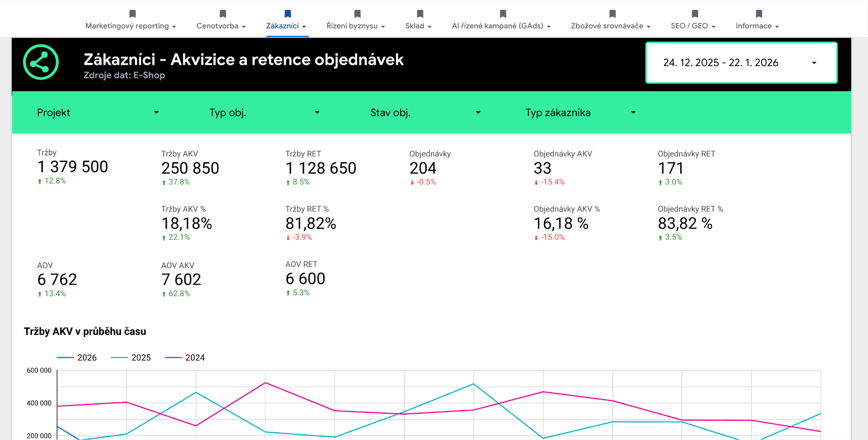Screen dimensions: 868x440
Task: Open the Zbožové srovnávače menu
Action: [x=611, y=26]
